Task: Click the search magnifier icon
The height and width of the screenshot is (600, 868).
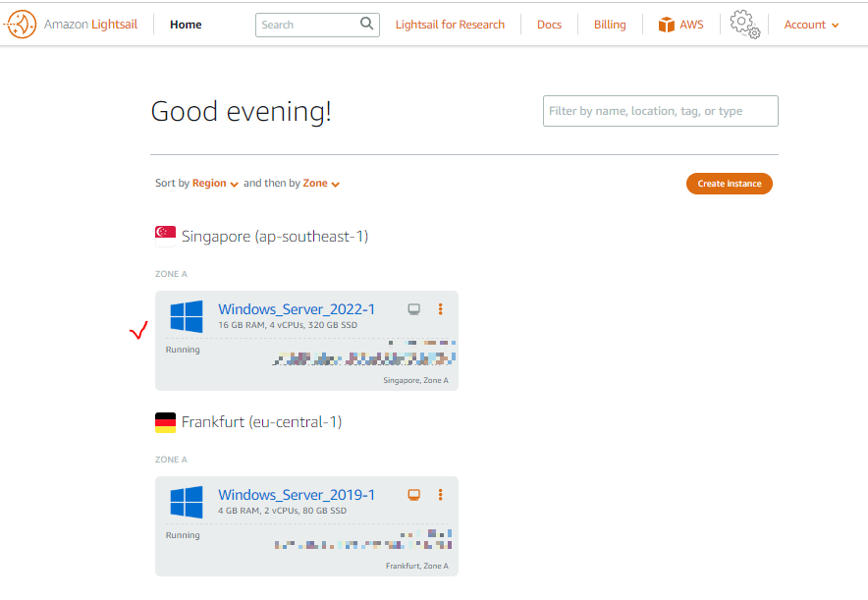Action: 366,24
